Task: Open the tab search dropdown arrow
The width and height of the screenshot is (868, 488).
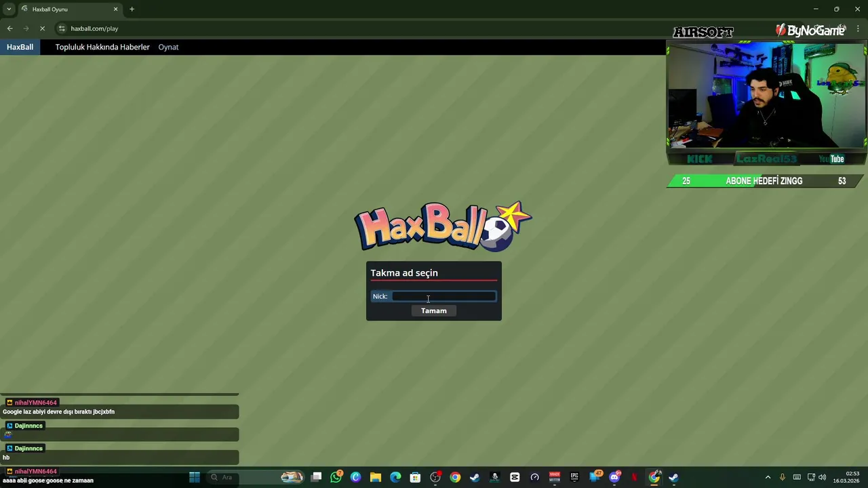Action: 9,9
